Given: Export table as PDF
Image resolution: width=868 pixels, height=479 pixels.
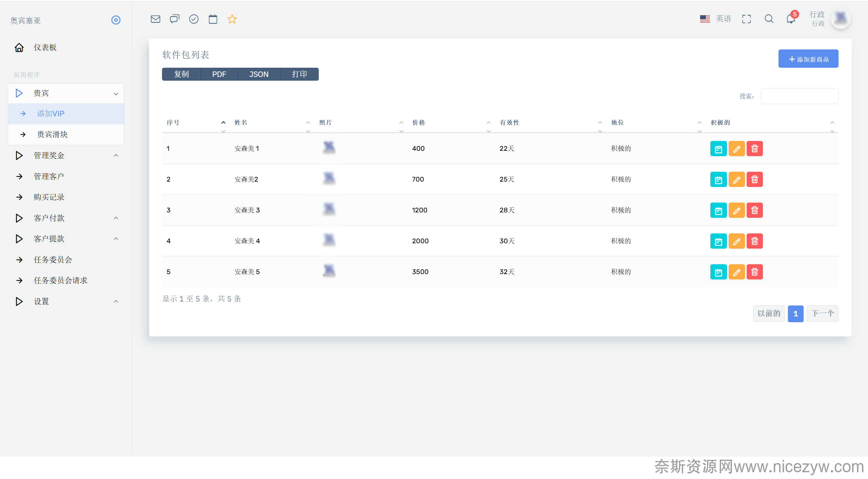Looking at the screenshot, I should click(219, 74).
